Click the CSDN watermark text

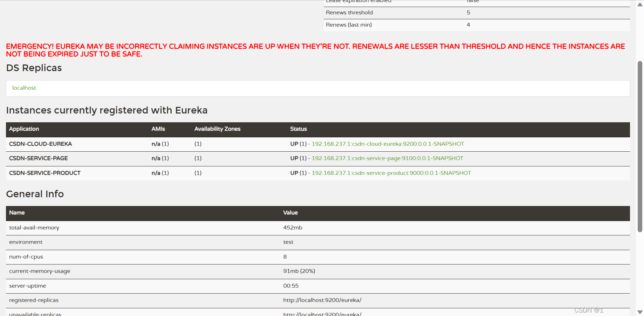pyautogui.click(x=588, y=310)
